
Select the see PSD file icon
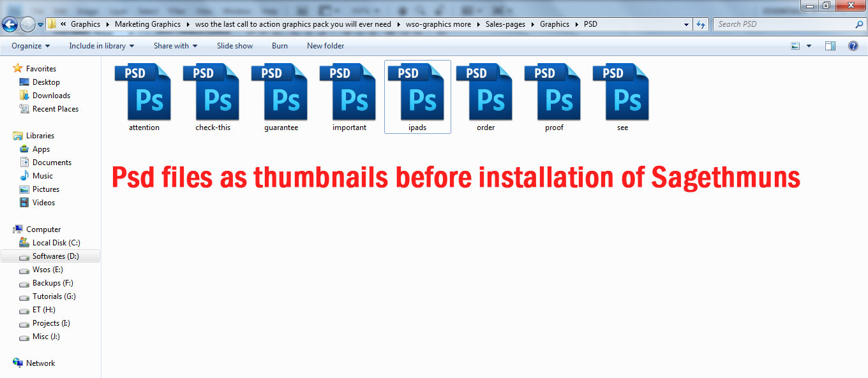[622, 92]
